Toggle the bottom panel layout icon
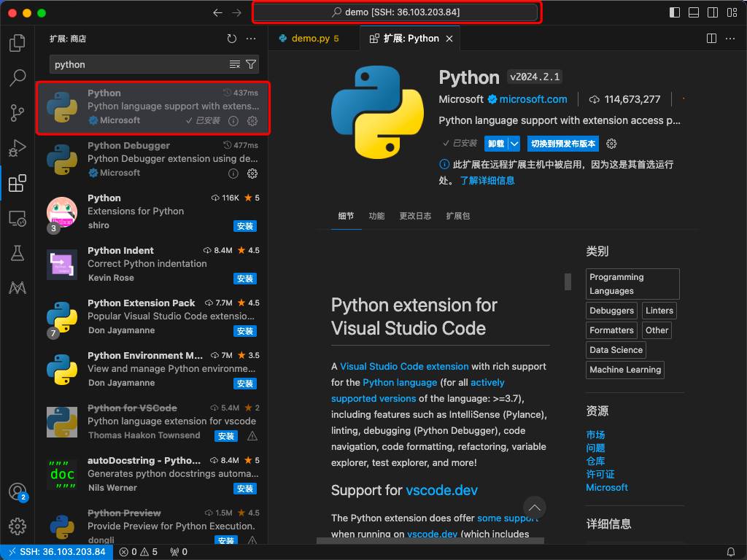The width and height of the screenshot is (747, 560). (694, 12)
